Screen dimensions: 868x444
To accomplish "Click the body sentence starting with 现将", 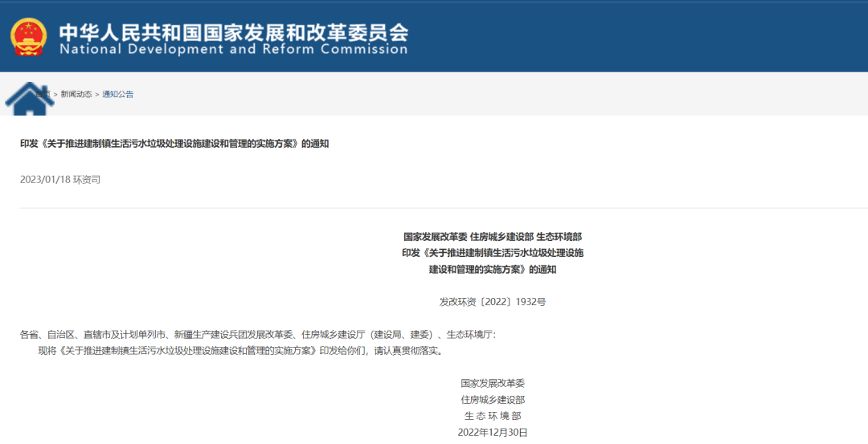I will click(x=240, y=351).
